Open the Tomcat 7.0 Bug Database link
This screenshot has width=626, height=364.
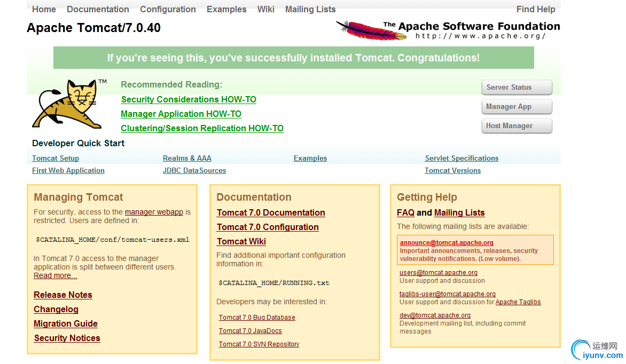coord(257,318)
